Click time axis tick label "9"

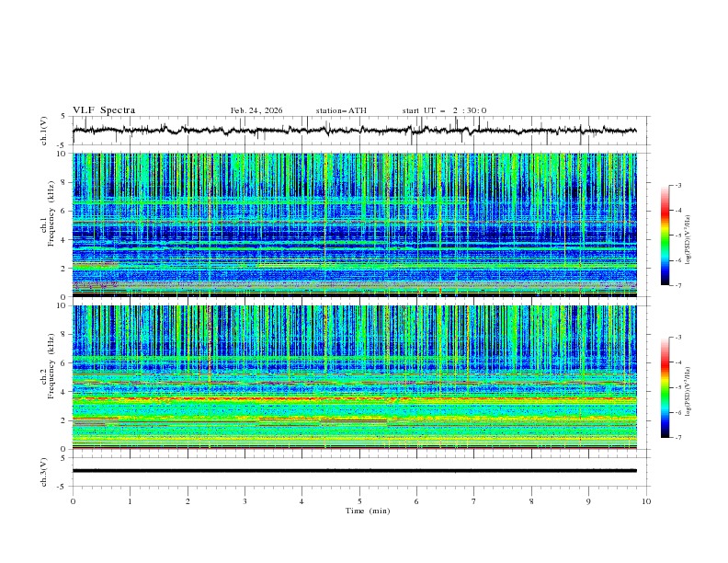pos(588,501)
